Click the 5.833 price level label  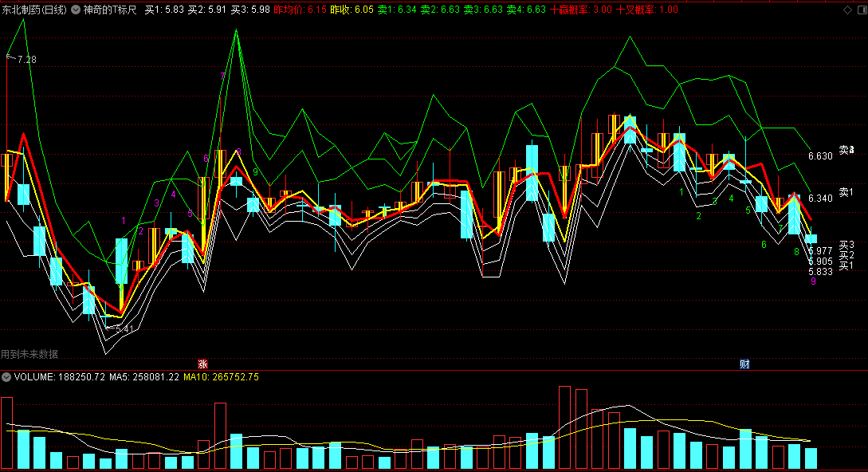[x=820, y=272]
